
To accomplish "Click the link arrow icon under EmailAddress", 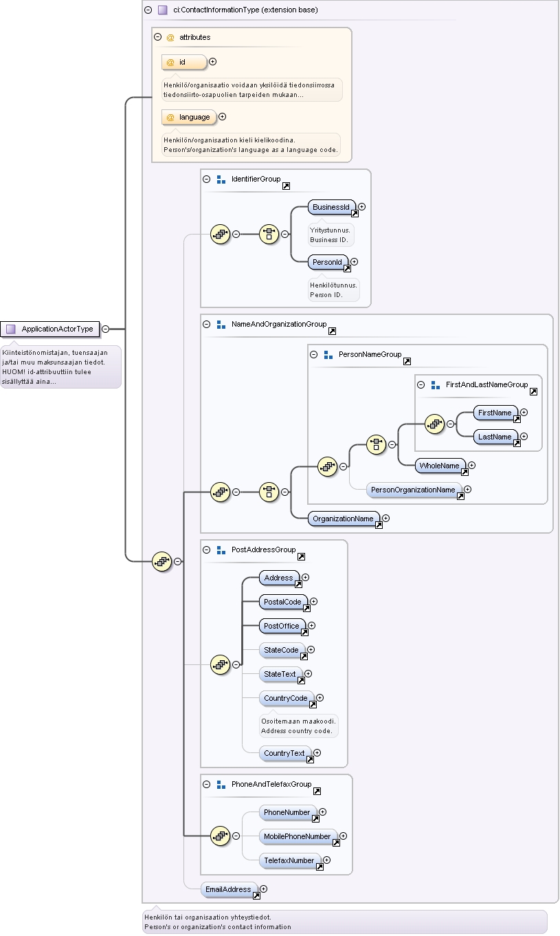I will click(256, 896).
